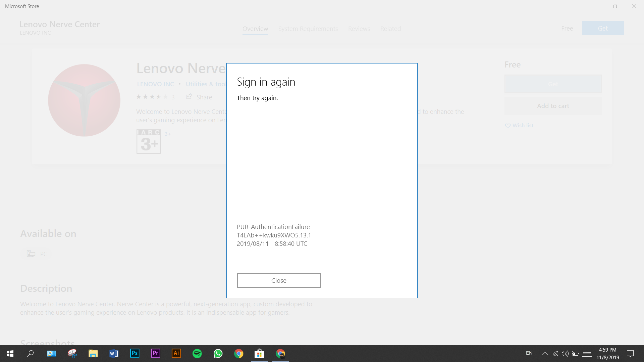Click timestamp 2019/08/11 - 8:58:40 UTC
The width and height of the screenshot is (644, 362).
point(272,244)
